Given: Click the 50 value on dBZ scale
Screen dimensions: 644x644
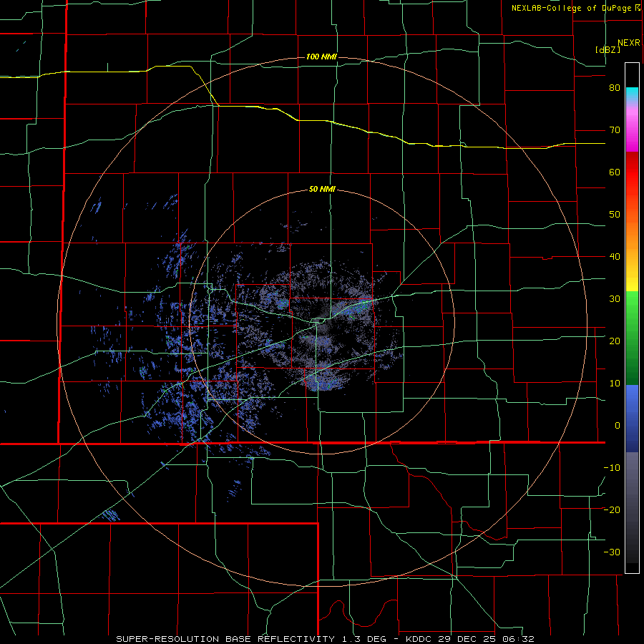Looking at the screenshot, I should pyautogui.click(x=615, y=215).
